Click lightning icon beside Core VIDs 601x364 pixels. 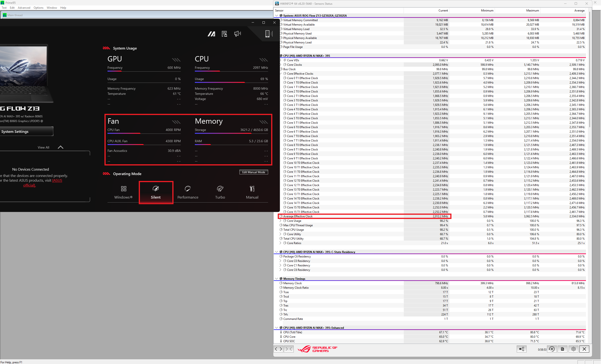(x=285, y=60)
